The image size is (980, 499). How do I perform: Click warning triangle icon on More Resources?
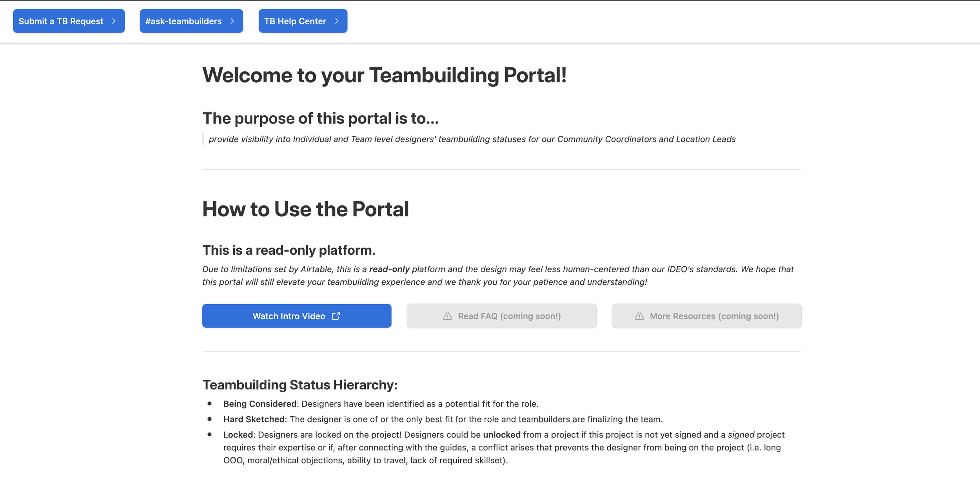pyautogui.click(x=639, y=316)
